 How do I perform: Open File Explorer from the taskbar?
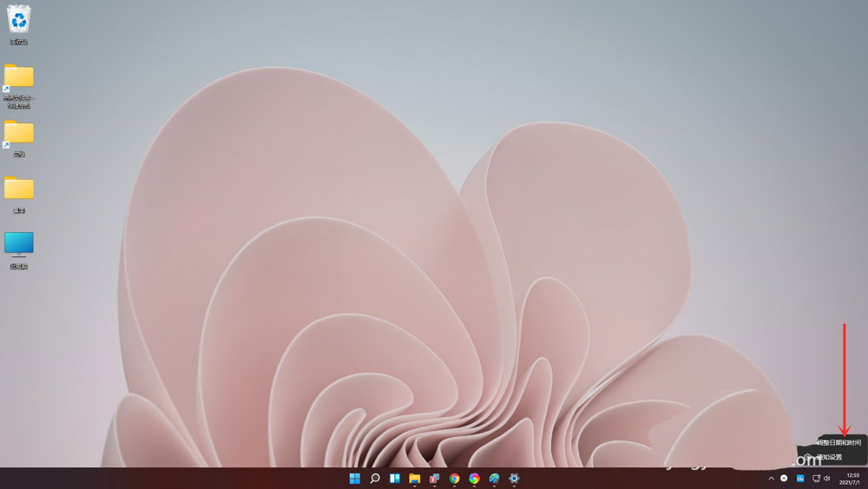tap(415, 479)
